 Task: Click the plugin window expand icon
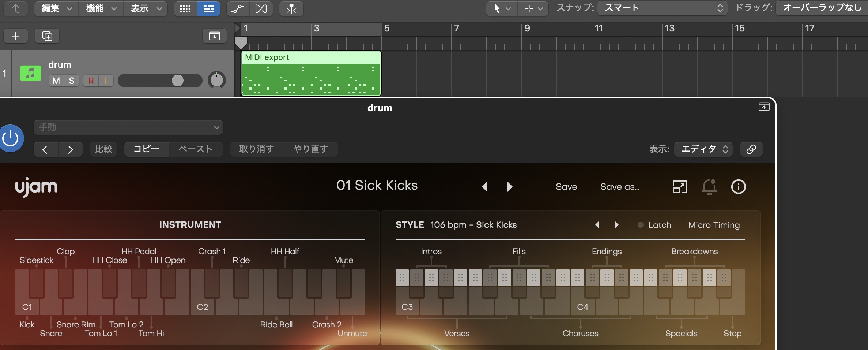[764, 107]
